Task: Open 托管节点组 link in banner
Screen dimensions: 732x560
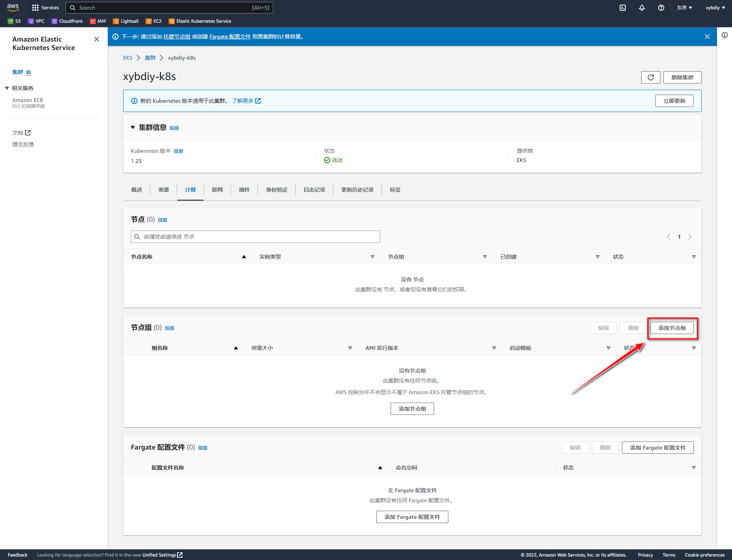Action: point(177,37)
